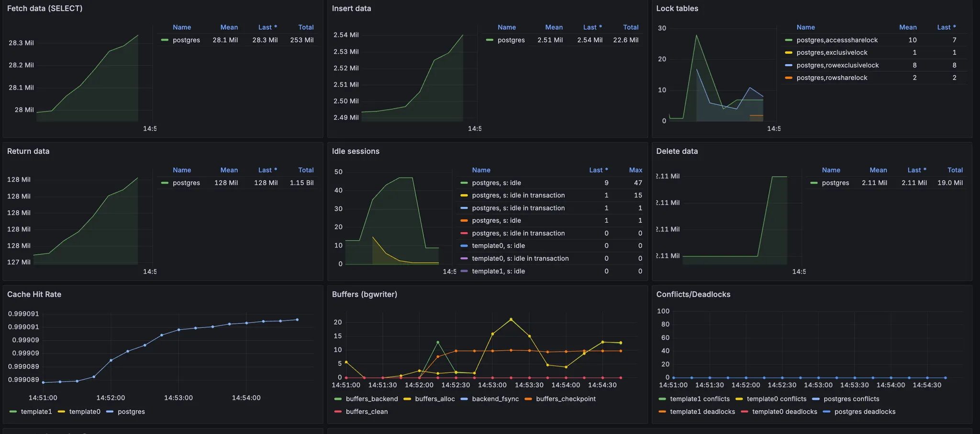Sort Idle sessions legend by Last * column
The image size is (980, 434).
[599, 170]
